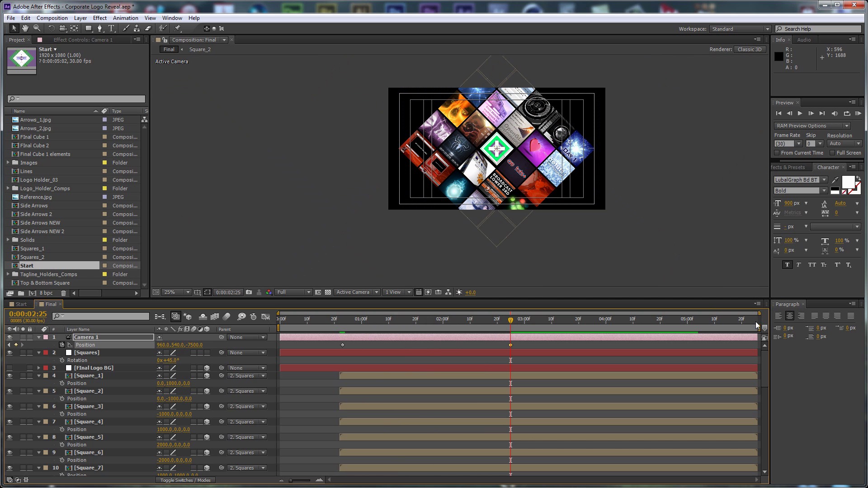Click the Play button in Preview panel
The image size is (868, 488).
pos(800,113)
